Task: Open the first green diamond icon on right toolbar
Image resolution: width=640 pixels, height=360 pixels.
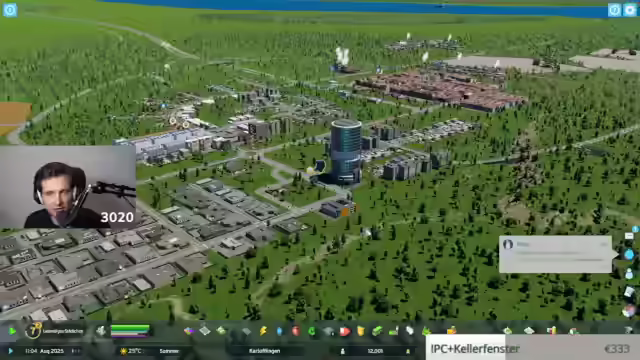Action: pos(507,330)
